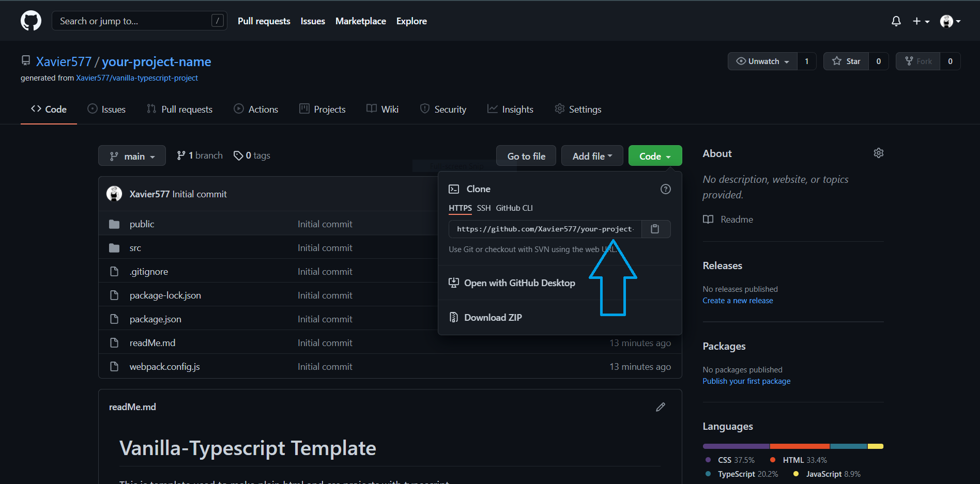Click Create a new release
The height and width of the screenshot is (484, 980).
coord(738,301)
